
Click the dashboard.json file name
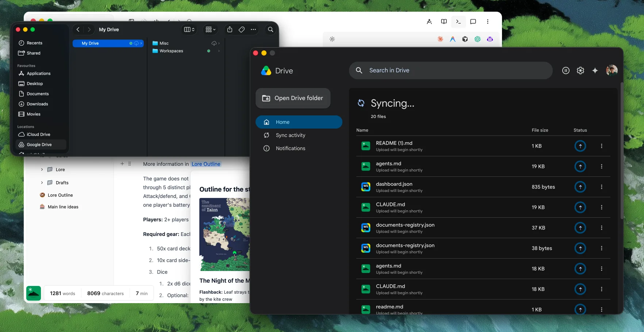click(x=394, y=184)
